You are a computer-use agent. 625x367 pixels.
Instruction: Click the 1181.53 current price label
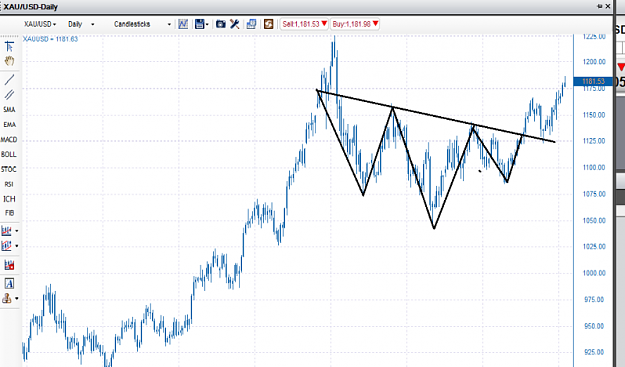click(x=593, y=82)
